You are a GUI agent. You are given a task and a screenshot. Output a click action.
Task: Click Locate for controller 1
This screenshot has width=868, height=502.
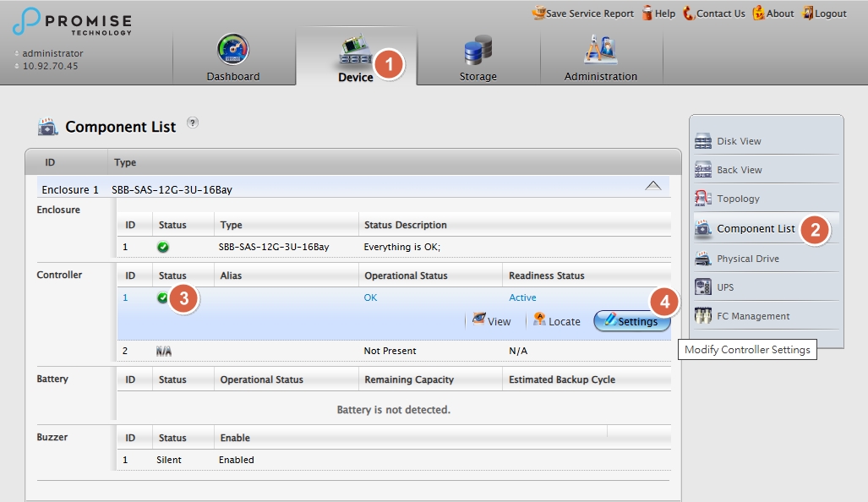556,321
